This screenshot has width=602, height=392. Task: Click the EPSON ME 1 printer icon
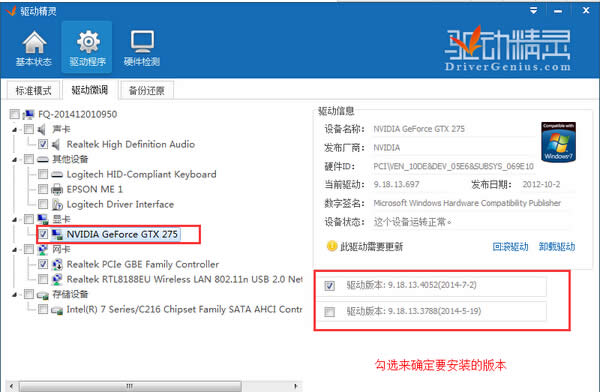[56, 189]
